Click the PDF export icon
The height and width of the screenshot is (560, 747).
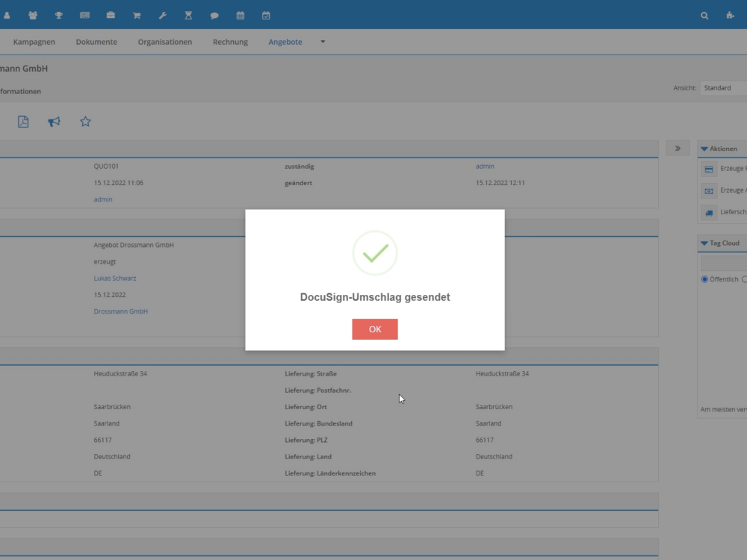click(23, 122)
